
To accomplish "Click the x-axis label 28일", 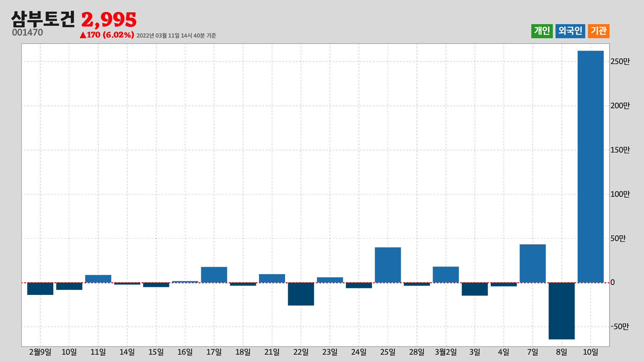I will (x=417, y=352).
